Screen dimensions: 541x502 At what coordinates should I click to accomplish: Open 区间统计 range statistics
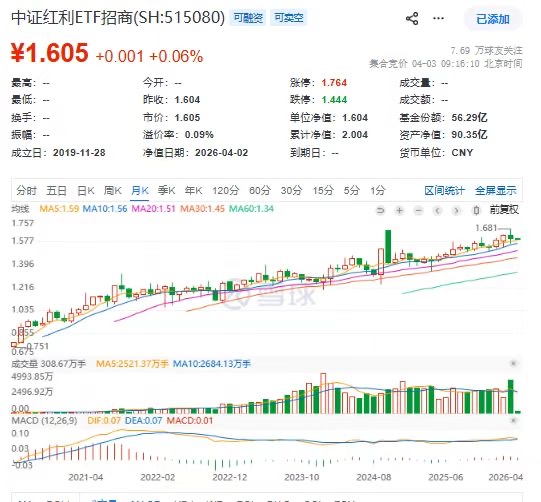(x=445, y=190)
